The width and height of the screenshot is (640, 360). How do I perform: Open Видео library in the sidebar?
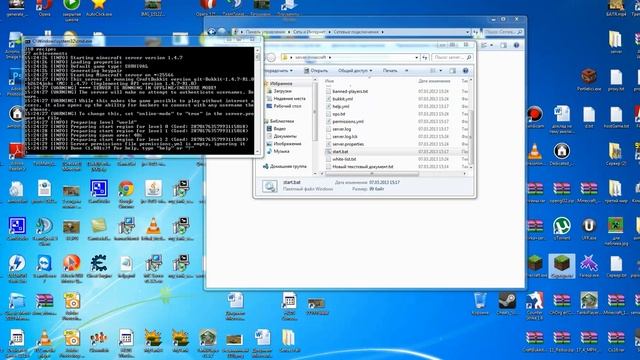pos(279,129)
